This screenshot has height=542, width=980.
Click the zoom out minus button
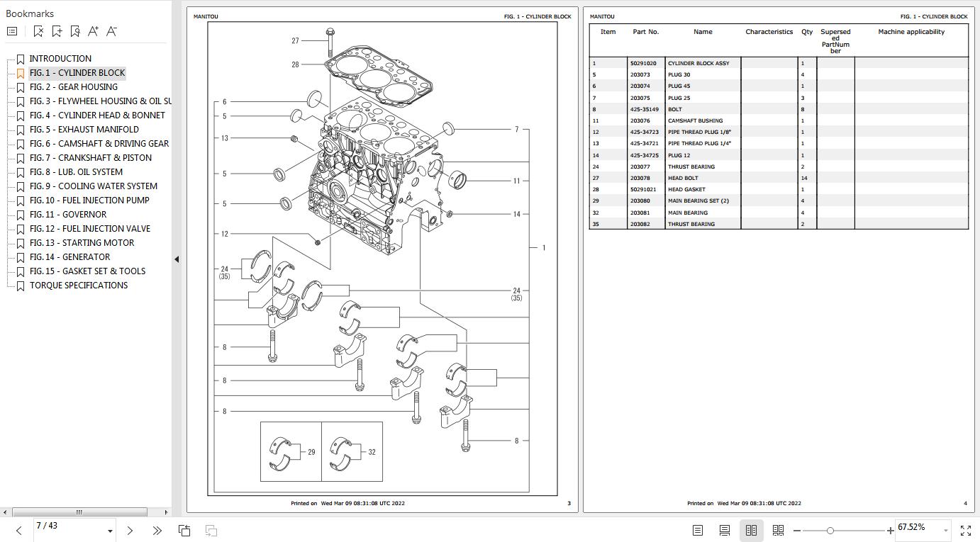pyautogui.click(x=797, y=530)
